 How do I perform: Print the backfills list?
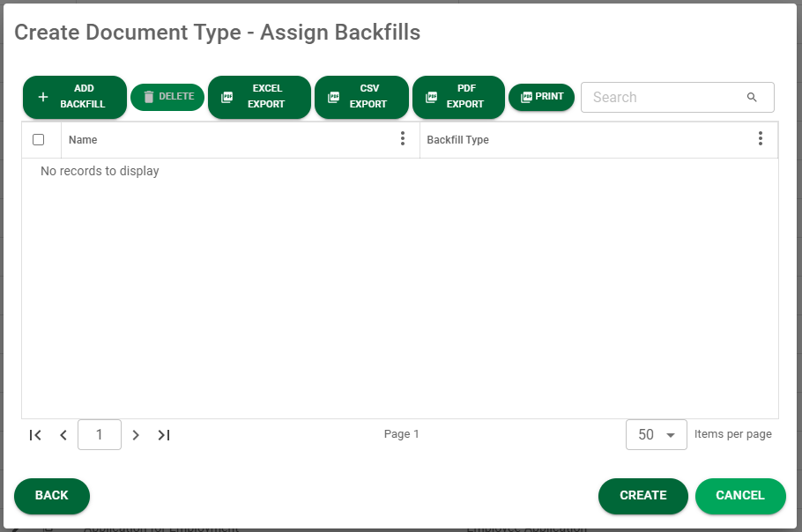click(x=542, y=97)
